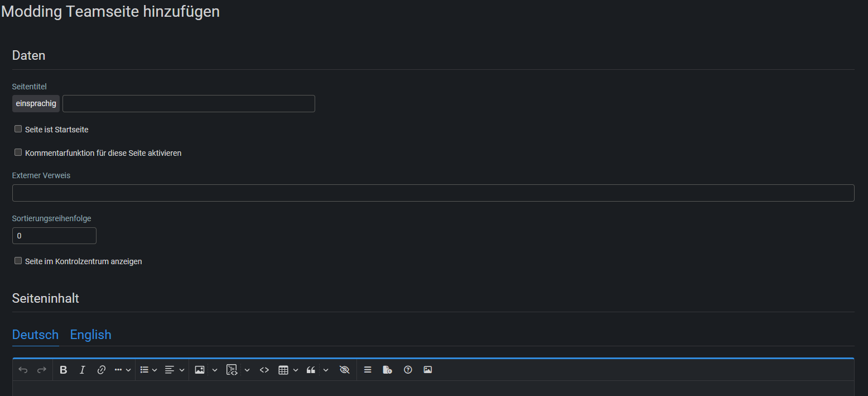Tick 'Seite im Kontrolzentrum anzeigen' checkbox

(18, 261)
